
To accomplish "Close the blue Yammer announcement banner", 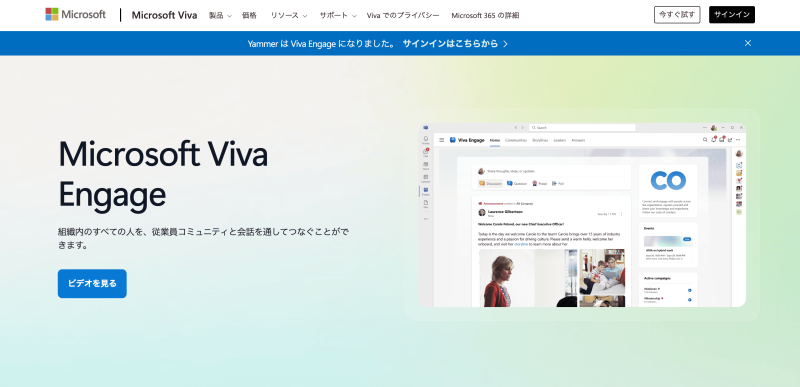I will tap(747, 43).
